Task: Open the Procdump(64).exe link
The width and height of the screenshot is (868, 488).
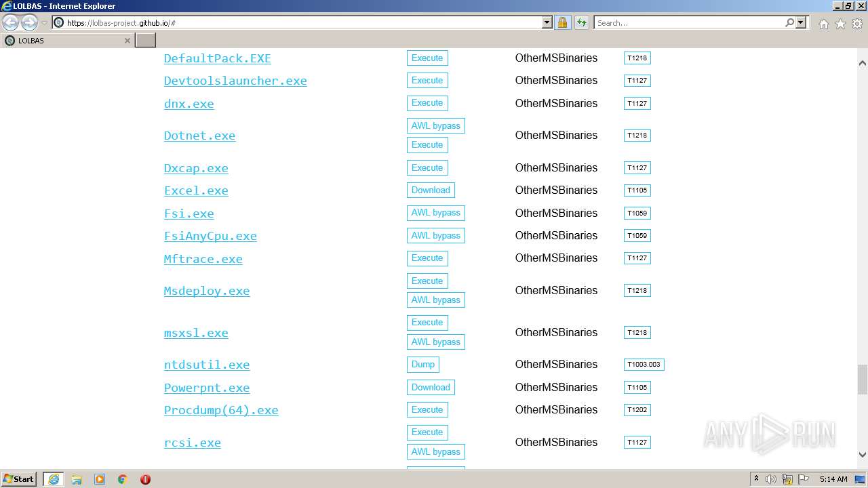Action: tap(221, 410)
